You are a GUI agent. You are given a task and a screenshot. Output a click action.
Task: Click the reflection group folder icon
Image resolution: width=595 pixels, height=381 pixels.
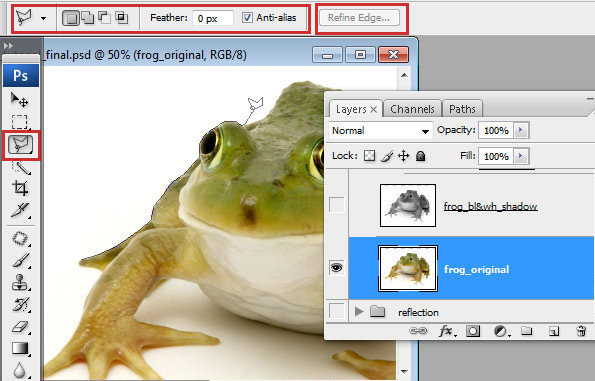[x=378, y=312]
